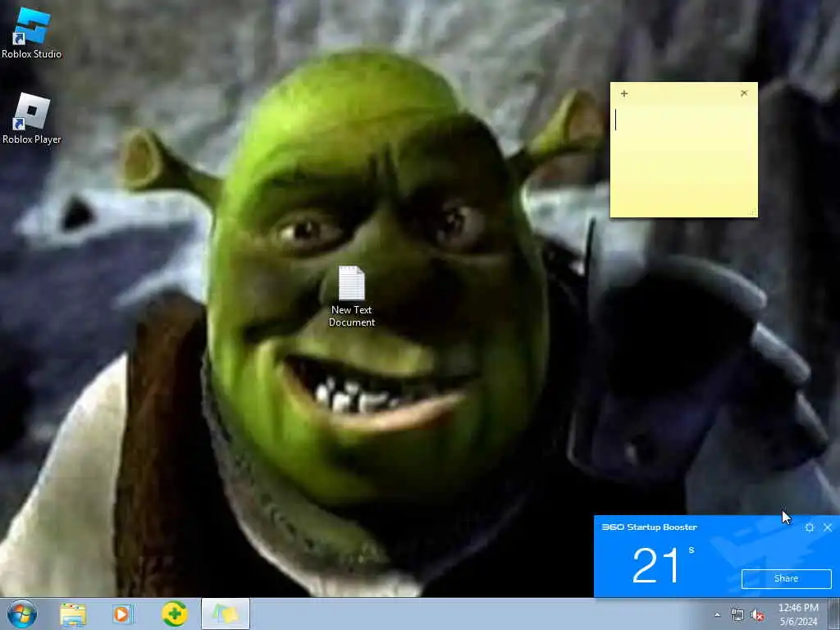Click the 360 Startup Booster title text
840x630 pixels.
pyautogui.click(x=650, y=527)
